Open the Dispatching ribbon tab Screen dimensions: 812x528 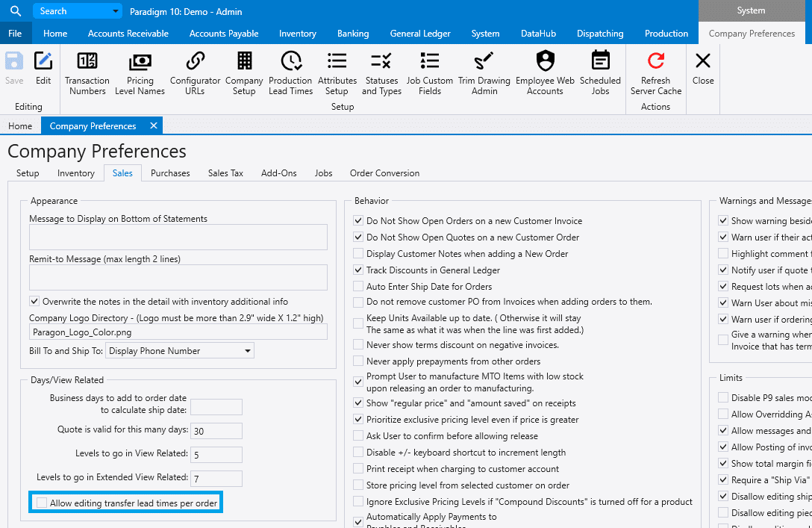(x=600, y=33)
